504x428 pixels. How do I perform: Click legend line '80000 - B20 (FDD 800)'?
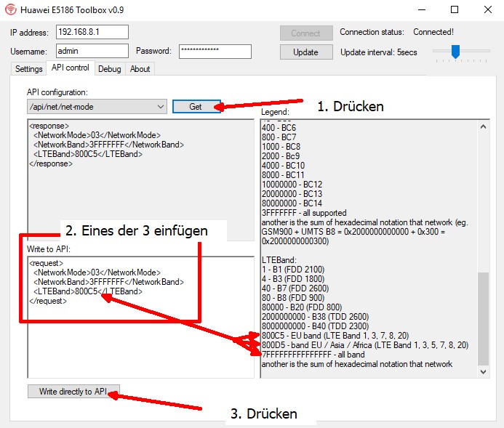[302, 307]
